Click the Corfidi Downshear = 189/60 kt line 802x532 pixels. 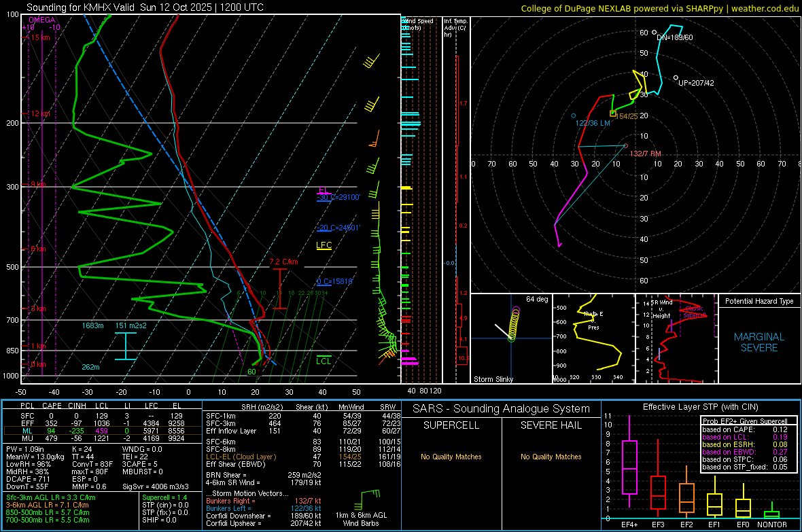click(264, 516)
